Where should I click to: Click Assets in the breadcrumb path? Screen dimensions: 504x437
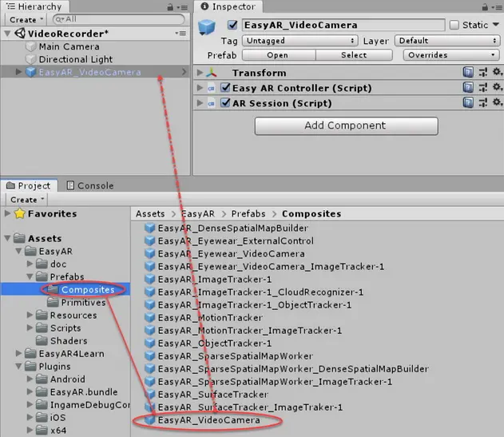pyautogui.click(x=150, y=213)
